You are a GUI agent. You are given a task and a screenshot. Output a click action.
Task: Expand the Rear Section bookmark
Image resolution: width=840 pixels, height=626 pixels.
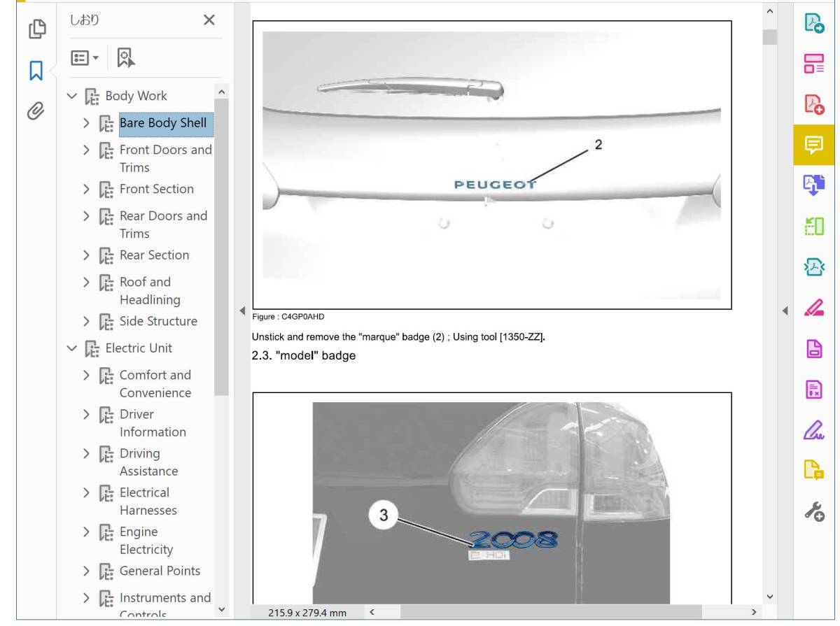click(x=86, y=255)
